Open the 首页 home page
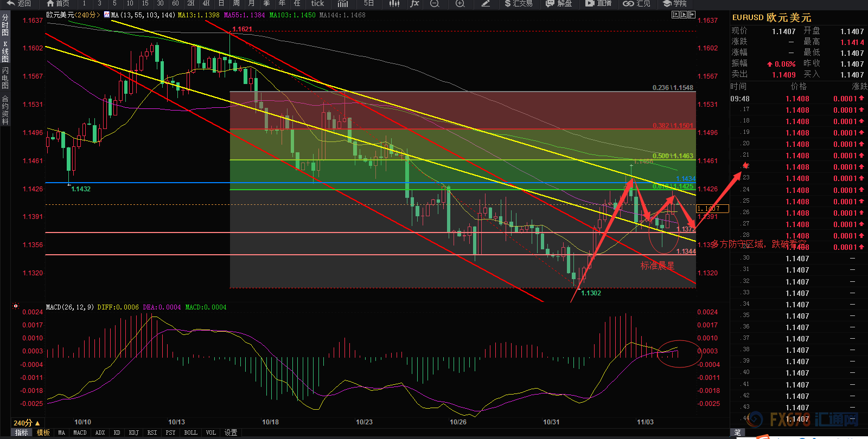This screenshot has width=868, height=439. [x=58, y=4]
